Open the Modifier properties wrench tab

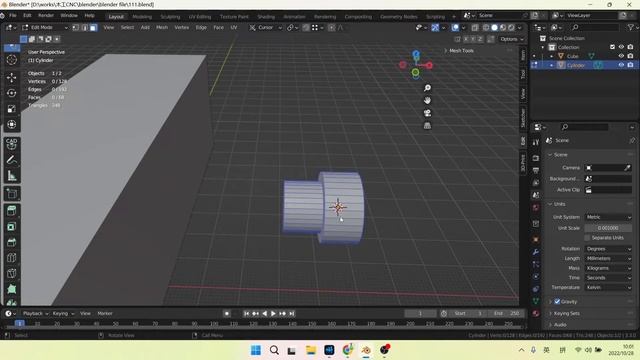click(536, 252)
